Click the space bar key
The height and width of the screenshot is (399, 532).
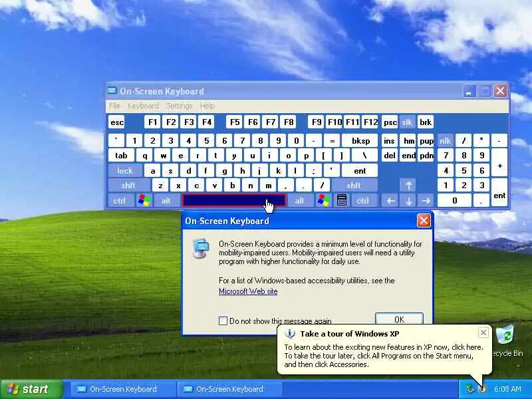(x=234, y=201)
